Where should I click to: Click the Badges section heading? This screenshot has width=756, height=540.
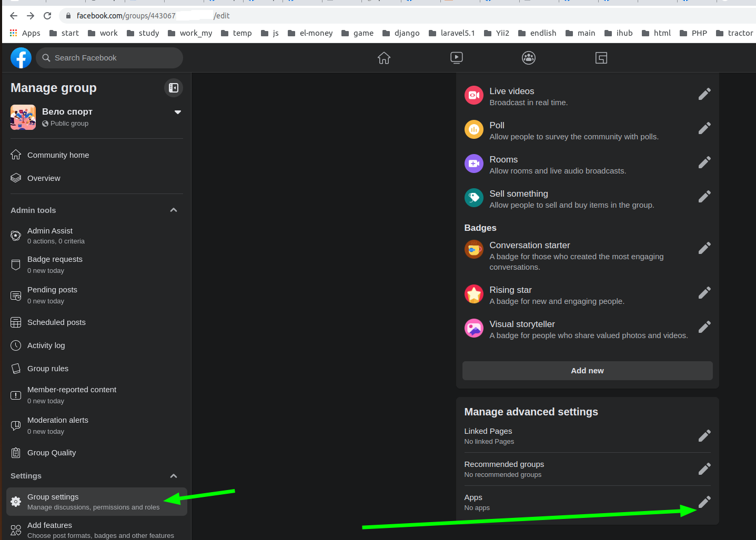[480, 228]
